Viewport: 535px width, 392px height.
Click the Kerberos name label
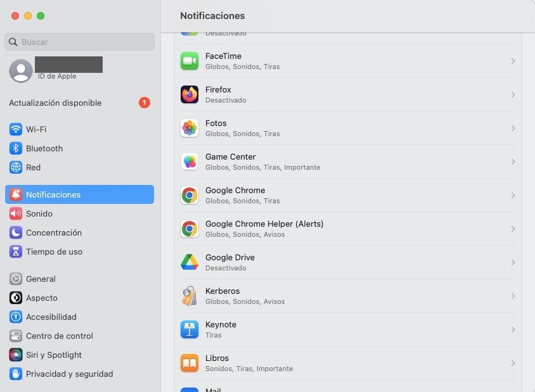(222, 291)
